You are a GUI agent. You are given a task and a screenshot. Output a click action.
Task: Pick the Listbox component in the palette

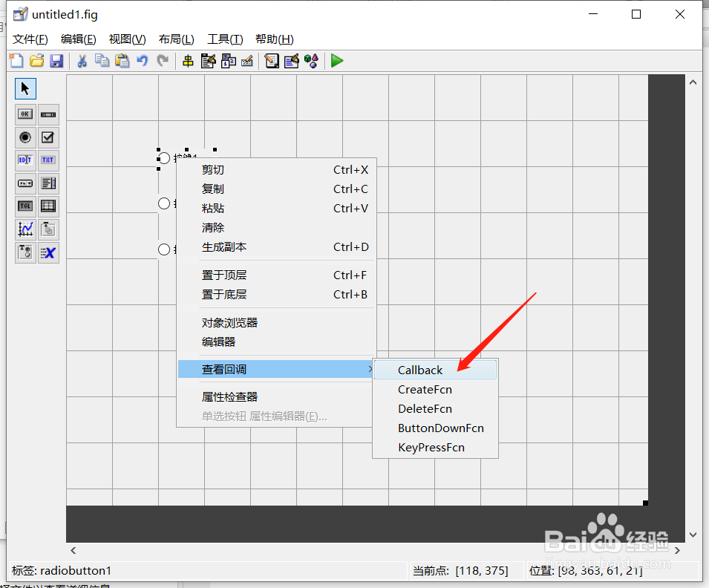tap(48, 183)
